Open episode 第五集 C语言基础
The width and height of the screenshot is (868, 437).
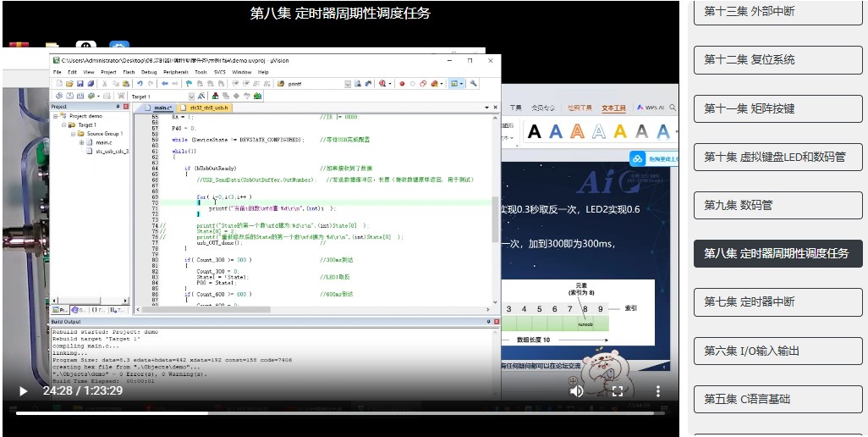777,399
